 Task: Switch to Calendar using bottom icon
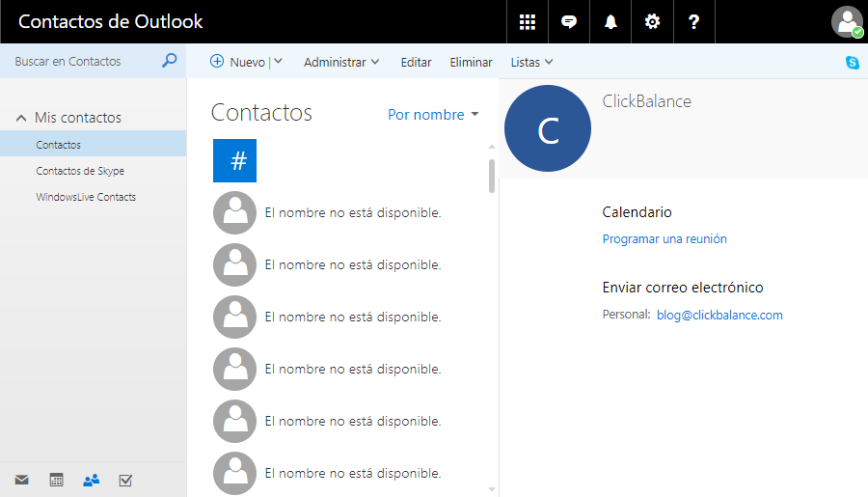[56, 480]
